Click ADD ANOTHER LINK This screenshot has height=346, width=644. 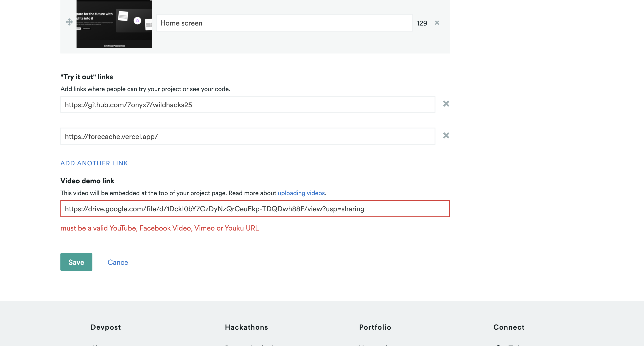pyautogui.click(x=94, y=163)
